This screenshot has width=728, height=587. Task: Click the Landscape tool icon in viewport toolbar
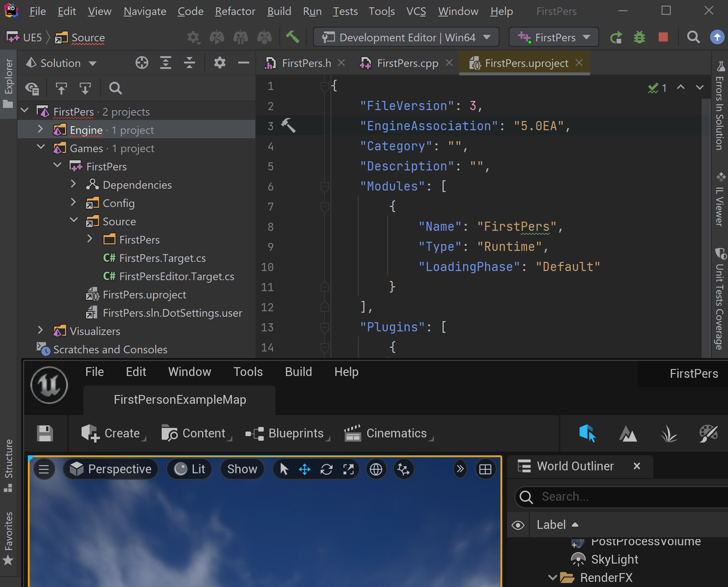[628, 433]
